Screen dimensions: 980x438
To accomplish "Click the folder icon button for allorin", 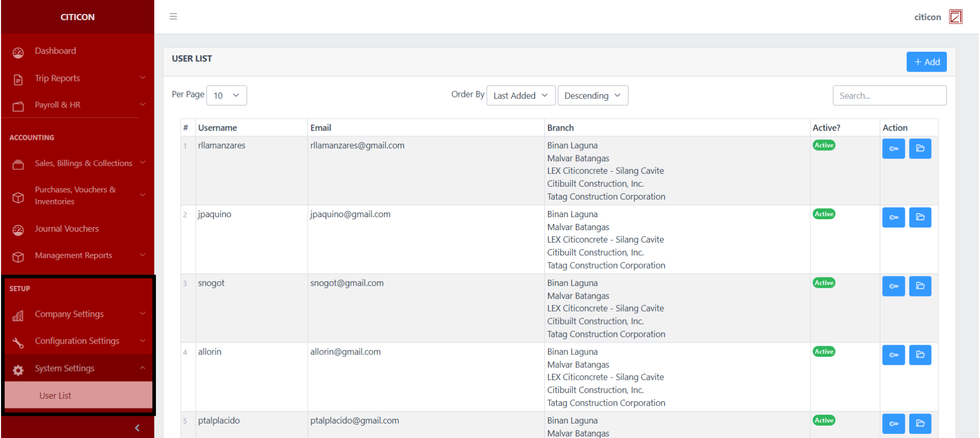I will click(x=920, y=355).
